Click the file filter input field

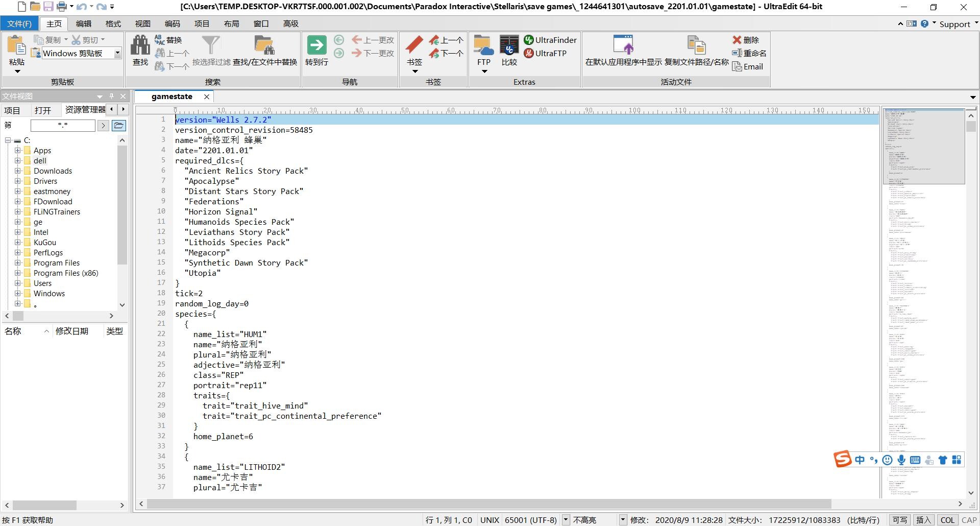(x=63, y=125)
